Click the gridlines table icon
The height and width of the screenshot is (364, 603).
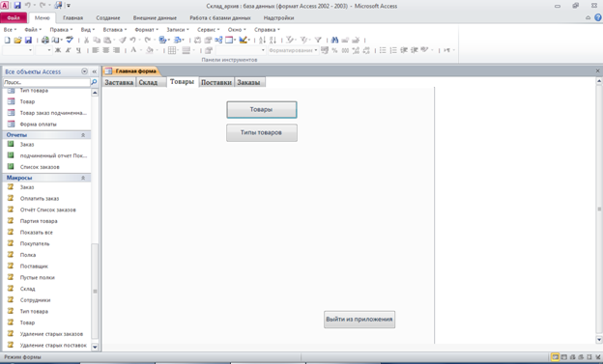coord(172,50)
